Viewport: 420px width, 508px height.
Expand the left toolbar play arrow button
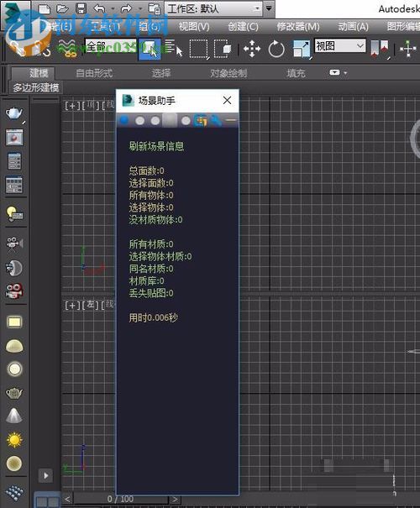pos(45,475)
